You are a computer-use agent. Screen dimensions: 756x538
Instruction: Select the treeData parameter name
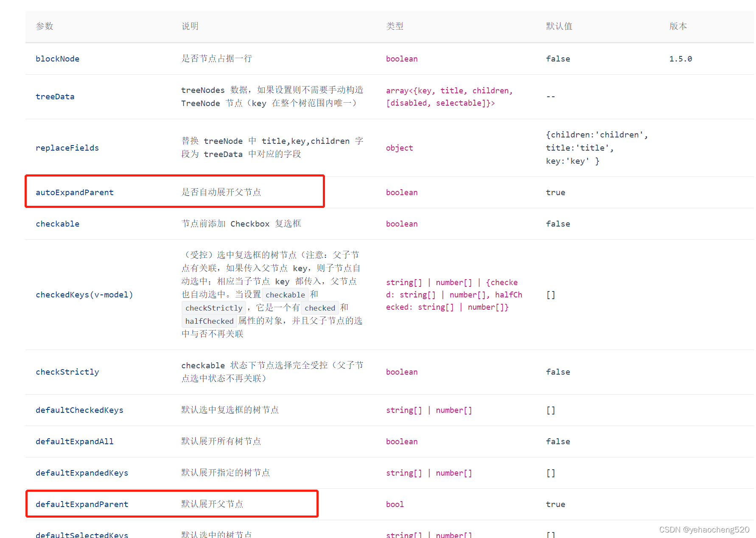55,96
